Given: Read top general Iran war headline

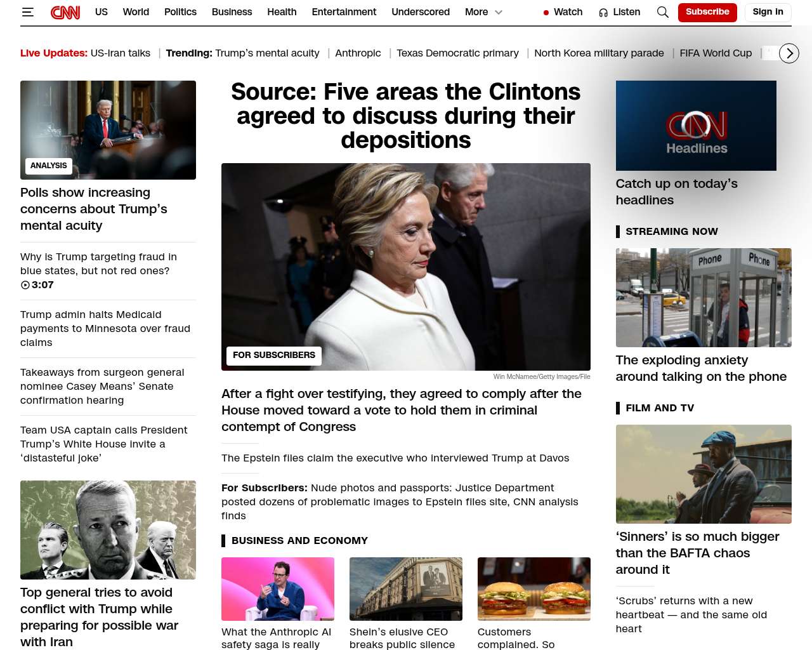Looking at the screenshot, I should (99, 617).
